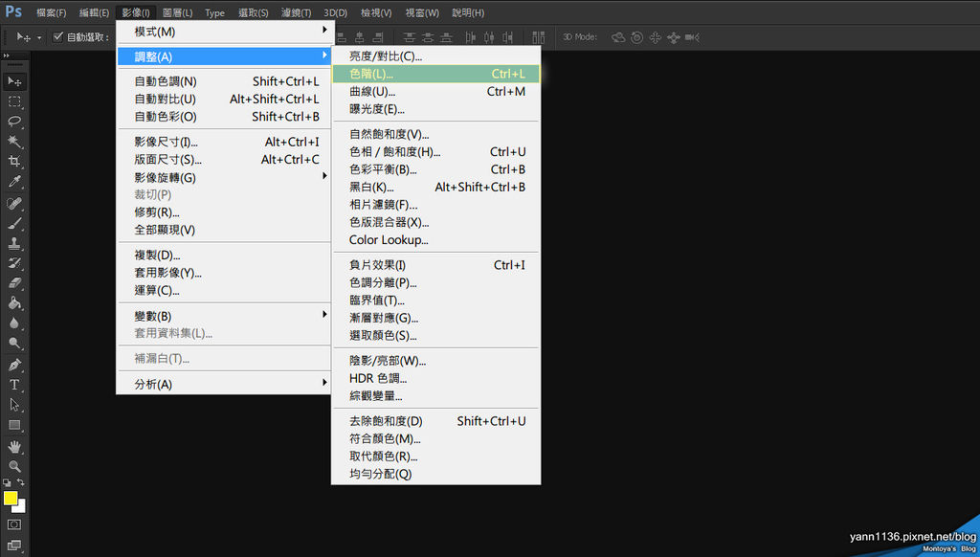980x557 pixels.
Task: Choose 色相 / 飽和度(H)...
Action: pyautogui.click(x=436, y=152)
